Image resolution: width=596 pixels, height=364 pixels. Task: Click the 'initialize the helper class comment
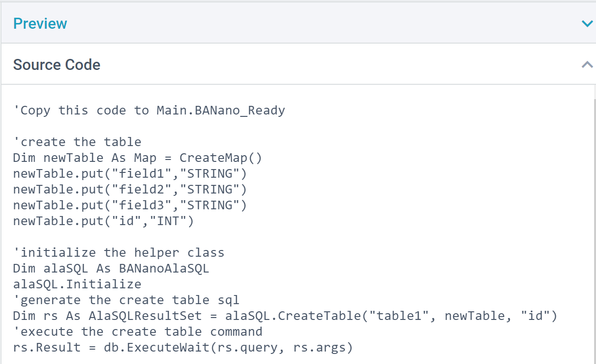(118, 253)
